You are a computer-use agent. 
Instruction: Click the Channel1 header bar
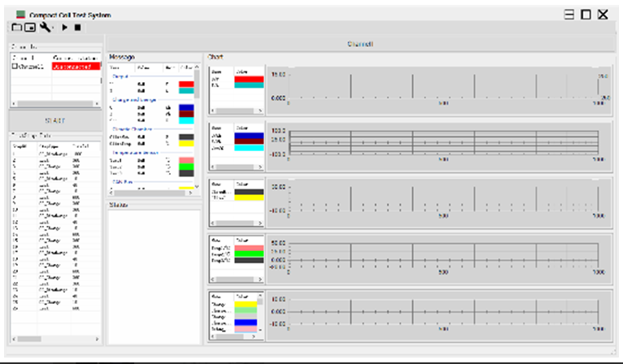[360, 44]
